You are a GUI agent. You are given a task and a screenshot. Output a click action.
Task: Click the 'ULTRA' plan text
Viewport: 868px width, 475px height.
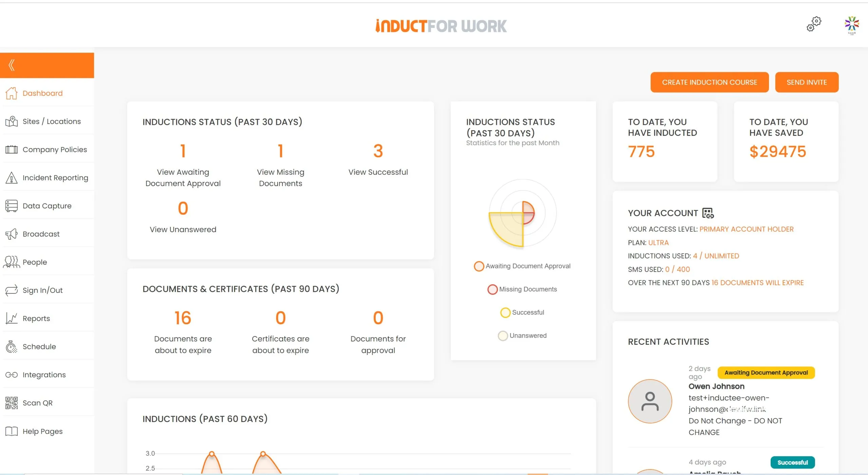(658, 243)
